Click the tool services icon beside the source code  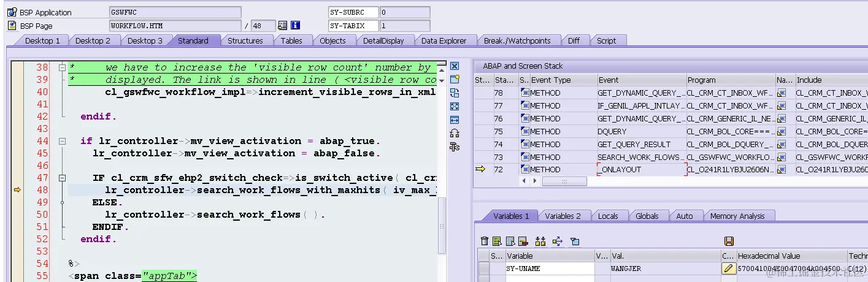[455, 147]
